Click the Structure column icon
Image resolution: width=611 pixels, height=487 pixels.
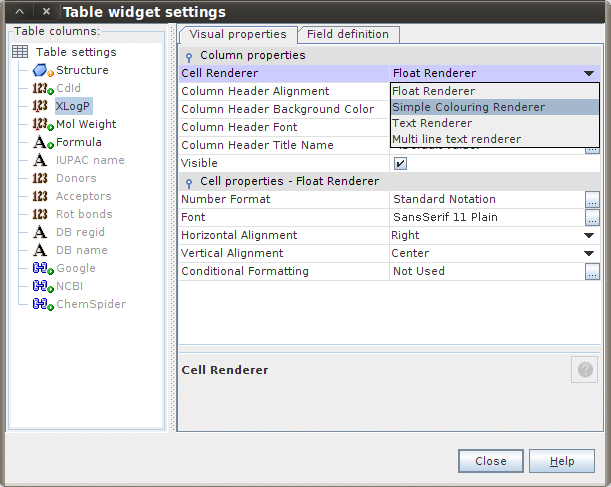pos(42,71)
